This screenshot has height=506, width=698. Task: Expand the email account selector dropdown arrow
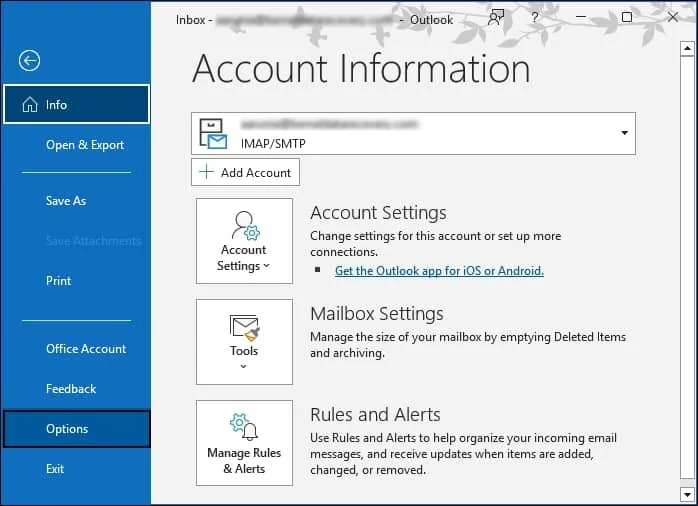[x=625, y=133]
